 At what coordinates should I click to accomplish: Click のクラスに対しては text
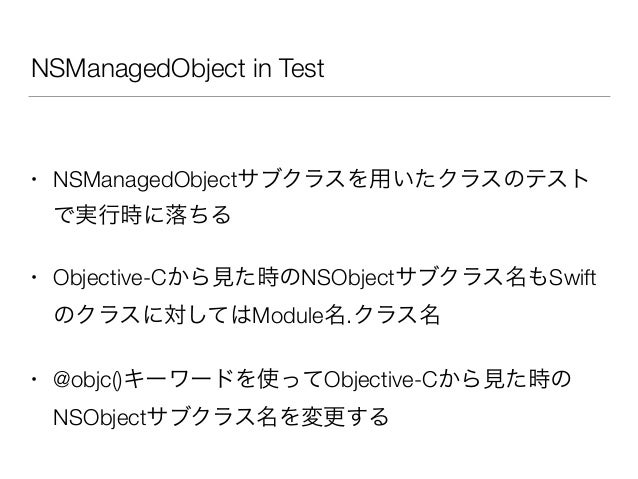[153, 315]
